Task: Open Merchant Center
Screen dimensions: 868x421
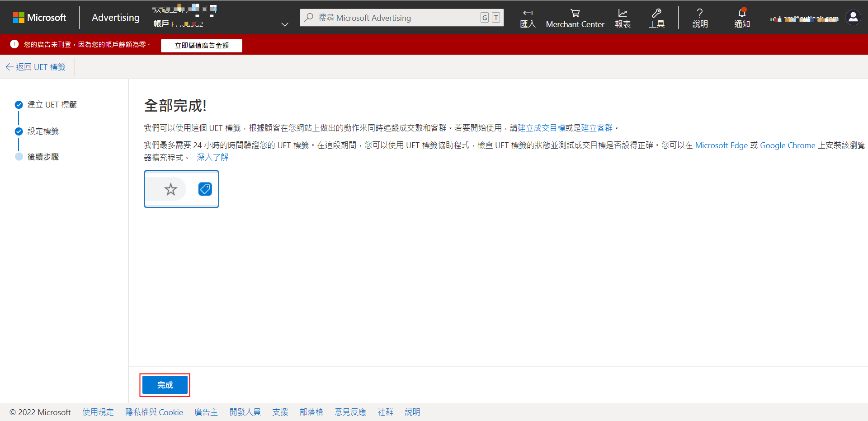Action: pyautogui.click(x=575, y=18)
